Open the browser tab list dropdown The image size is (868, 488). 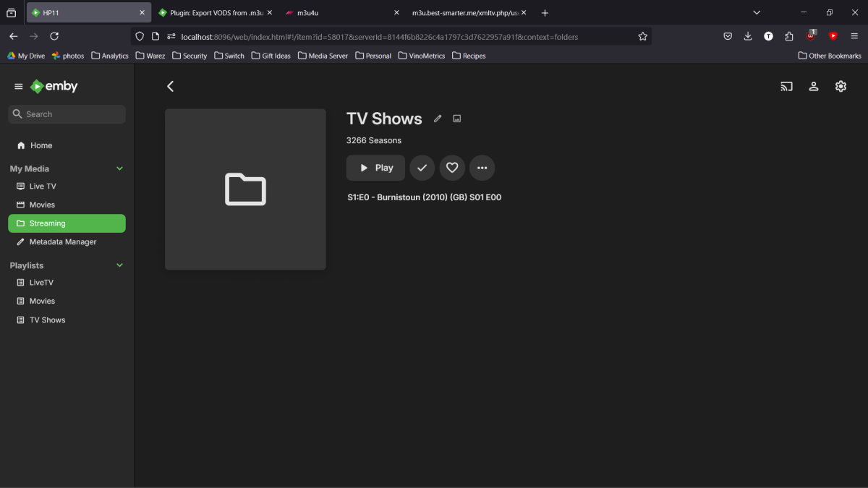coord(757,12)
